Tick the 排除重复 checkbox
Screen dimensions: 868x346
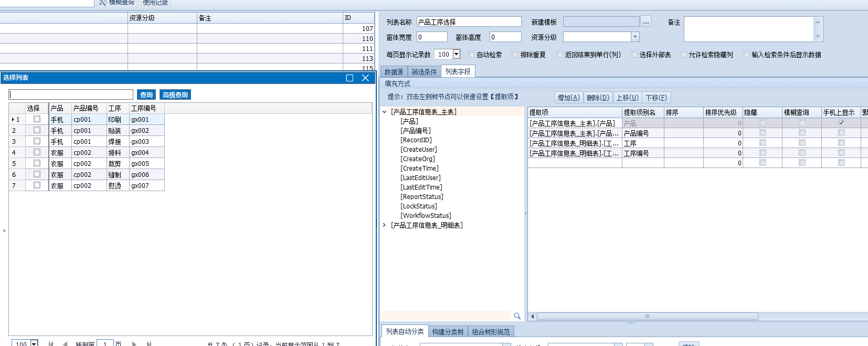click(515, 55)
